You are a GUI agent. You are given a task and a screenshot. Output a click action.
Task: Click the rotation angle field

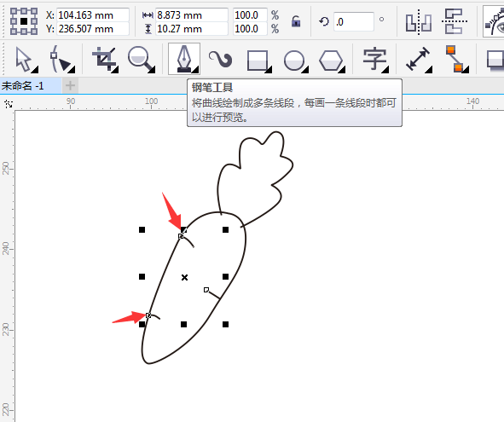[x=354, y=21]
